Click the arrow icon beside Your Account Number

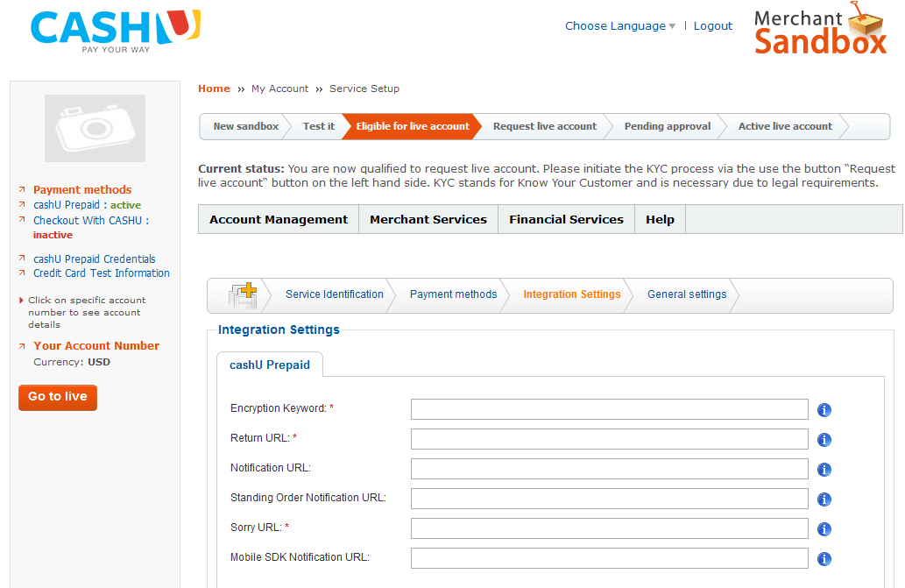pos(22,345)
